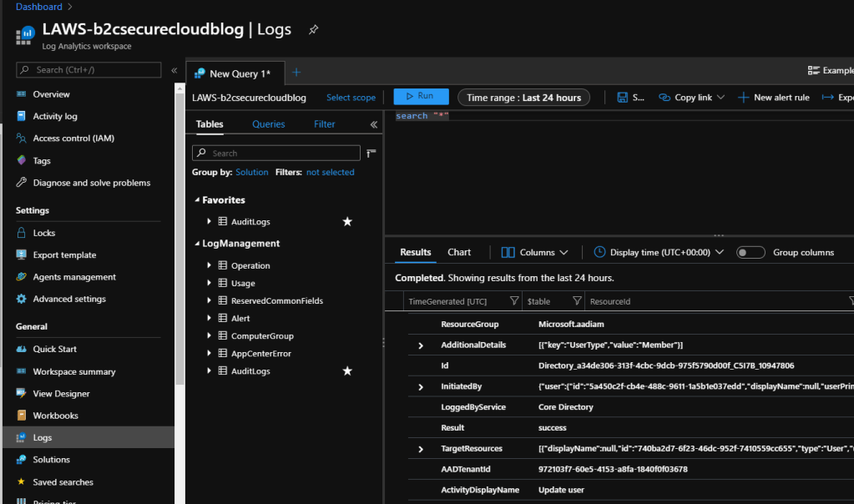Unfavorite AuditLogs star in Favorites
Viewport: 854px width, 504px height.
347,222
